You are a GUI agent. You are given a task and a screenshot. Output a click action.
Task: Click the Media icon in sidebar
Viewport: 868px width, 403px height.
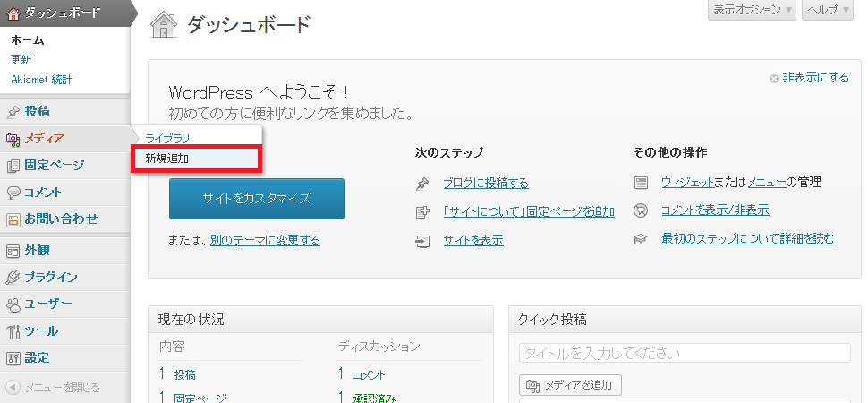[13, 139]
